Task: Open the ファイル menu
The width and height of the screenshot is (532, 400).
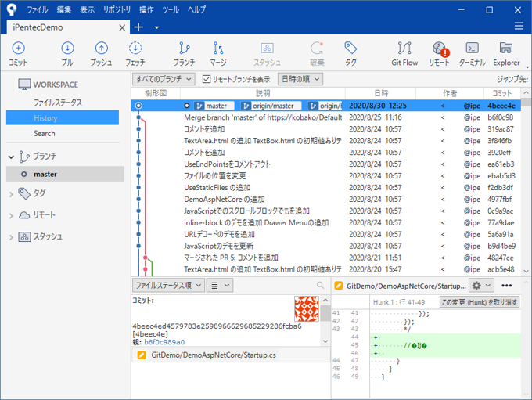Action: click(x=38, y=9)
